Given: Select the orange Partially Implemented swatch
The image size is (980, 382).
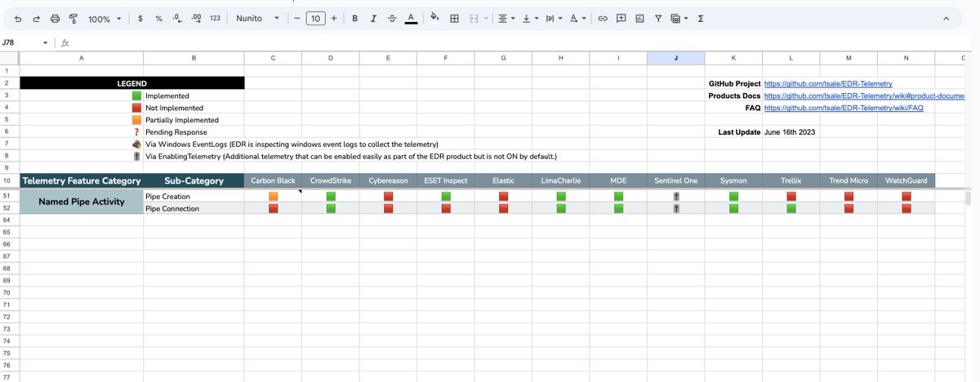Looking at the screenshot, I should click(136, 120).
